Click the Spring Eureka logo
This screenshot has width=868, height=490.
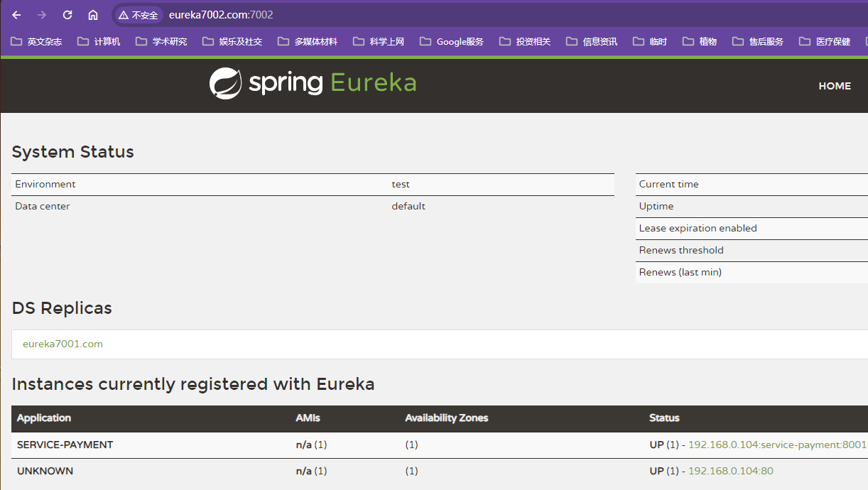pos(313,83)
